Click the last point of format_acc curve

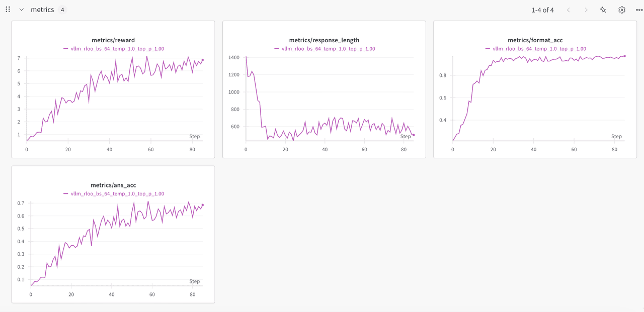pyautogui.click(x=625, y=56)
